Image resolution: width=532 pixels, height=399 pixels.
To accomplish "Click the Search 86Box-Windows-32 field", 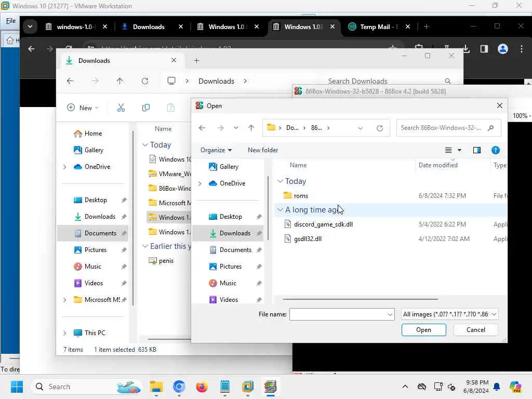I will (448, 128).
